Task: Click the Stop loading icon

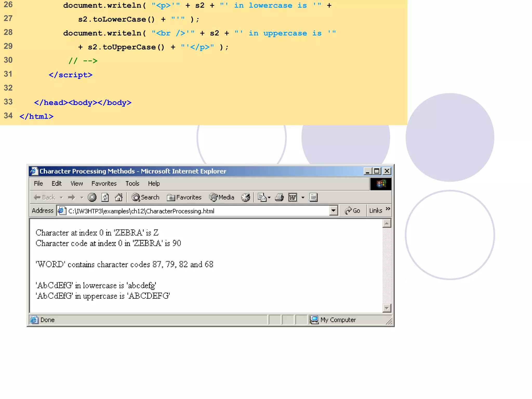Action: [x=92, y=197]
